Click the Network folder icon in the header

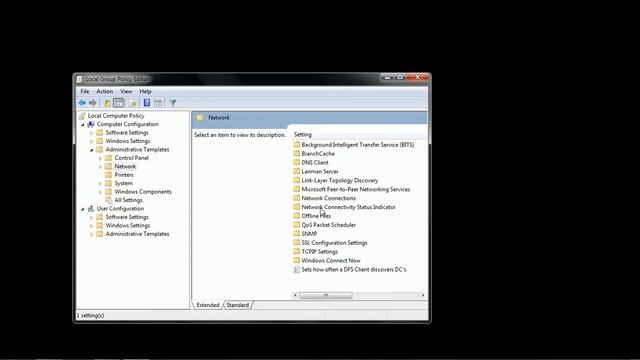coord(200,118)
